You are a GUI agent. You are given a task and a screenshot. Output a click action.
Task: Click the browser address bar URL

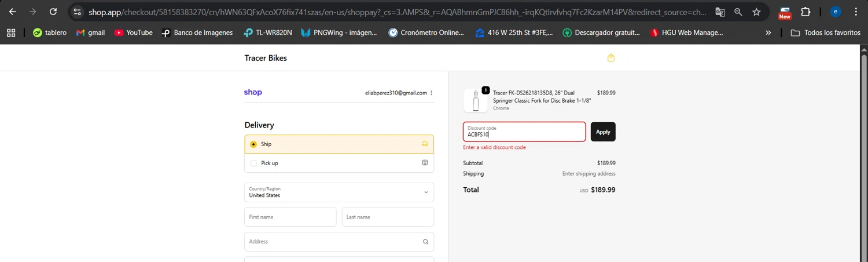click(x=398, y=12)
